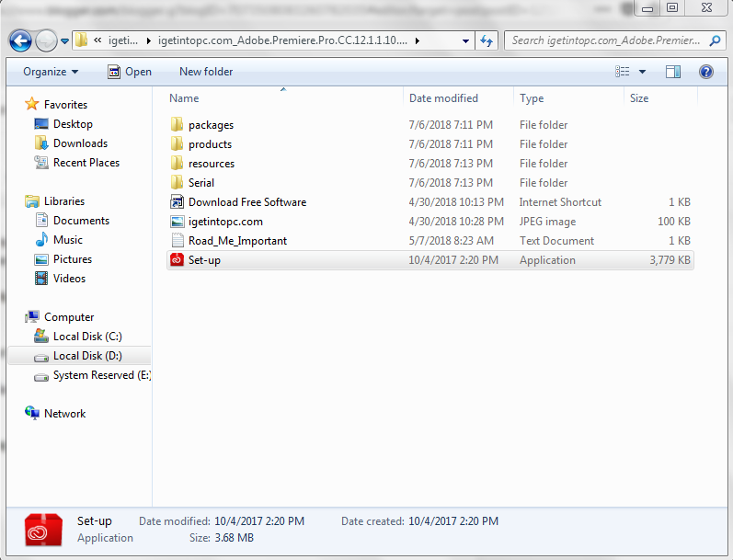This screenshot has height=560, width=733.
Task: Minimize the Explorer window
Action: 647,8
